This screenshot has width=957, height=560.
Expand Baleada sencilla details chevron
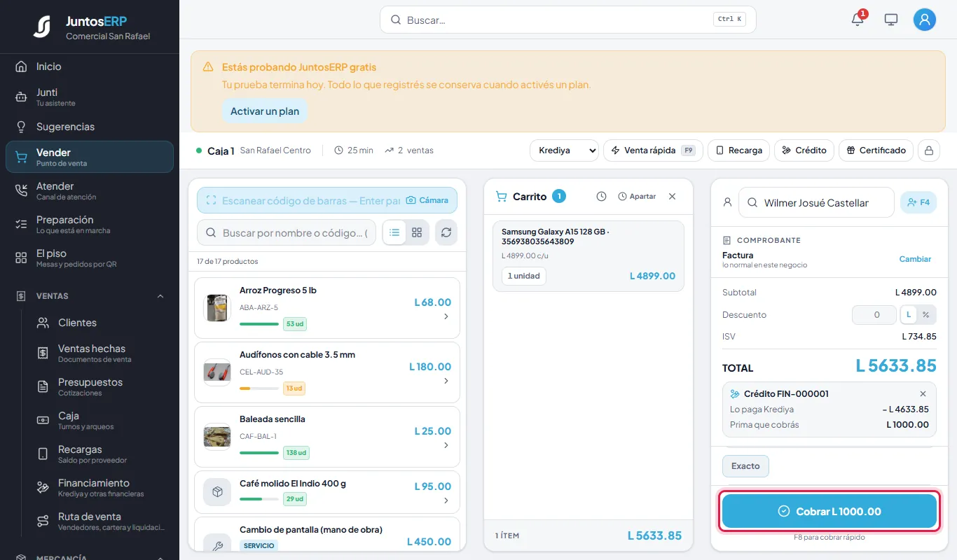[x=446, y=446]
